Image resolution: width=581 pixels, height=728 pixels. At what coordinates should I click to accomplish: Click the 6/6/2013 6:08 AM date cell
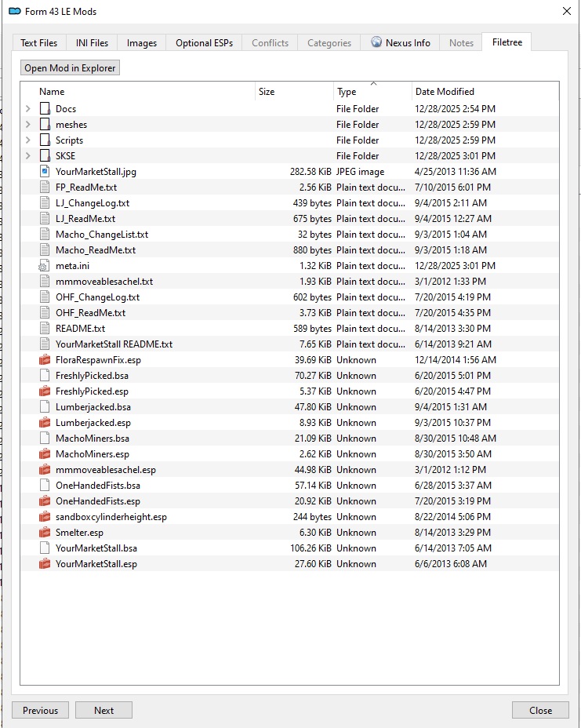click(451, 564)
